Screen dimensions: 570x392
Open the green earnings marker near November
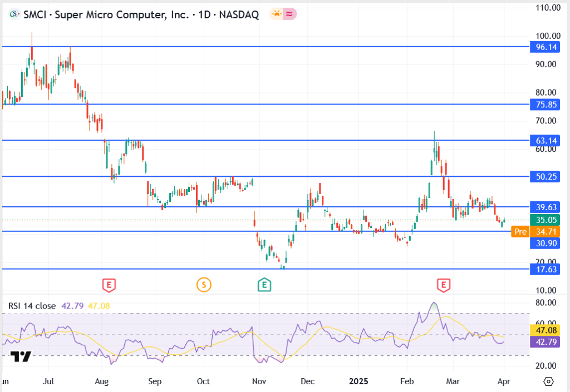264,286
